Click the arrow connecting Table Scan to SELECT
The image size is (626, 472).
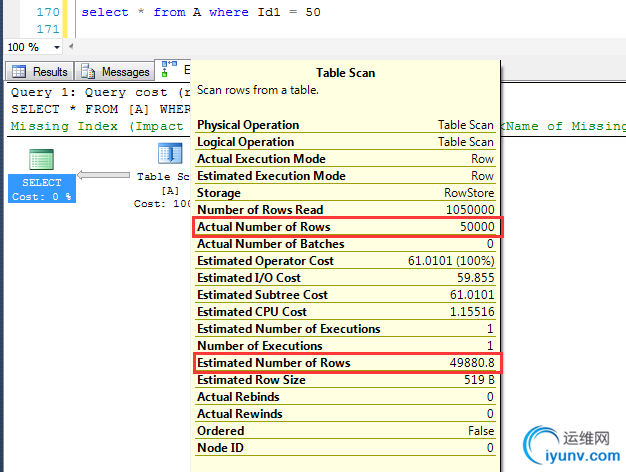[103, 175]
